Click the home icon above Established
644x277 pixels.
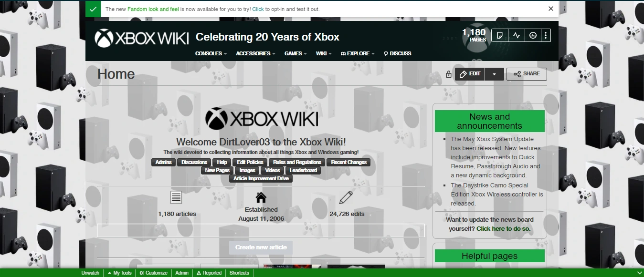[x=261, y=197]
